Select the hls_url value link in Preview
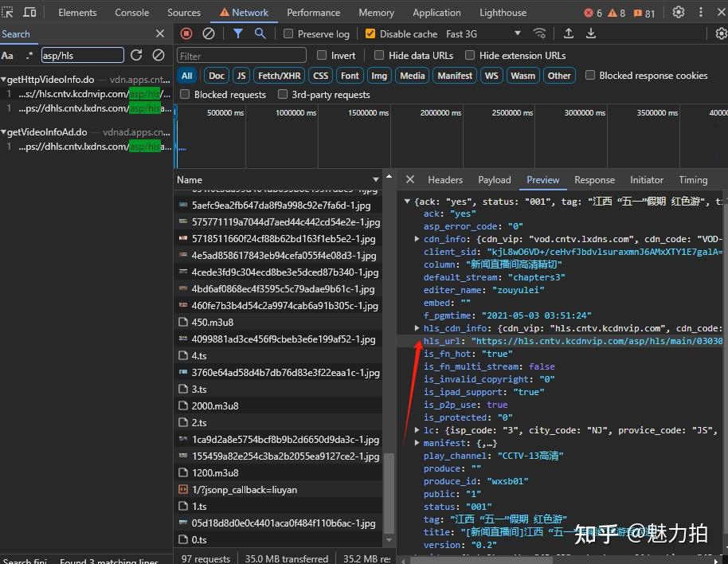Screen dimensions: 728x564 coord(597,341)
